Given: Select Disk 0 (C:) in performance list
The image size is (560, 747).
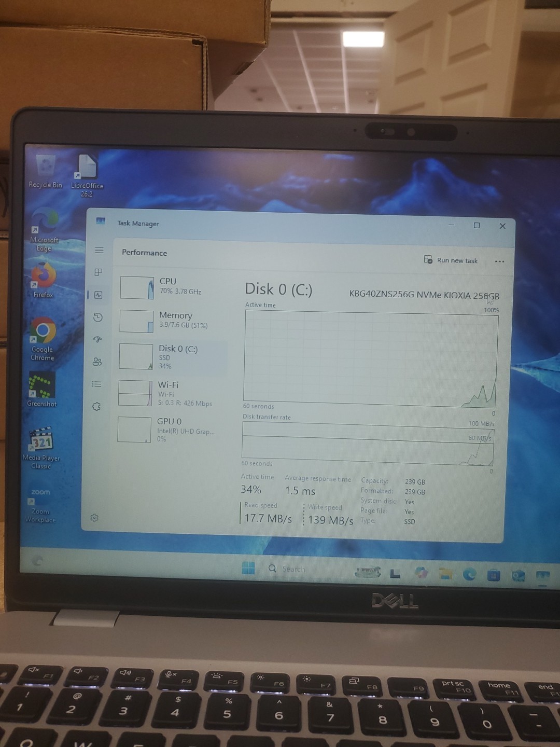Looking at the screenshot, I should (172, 357).
